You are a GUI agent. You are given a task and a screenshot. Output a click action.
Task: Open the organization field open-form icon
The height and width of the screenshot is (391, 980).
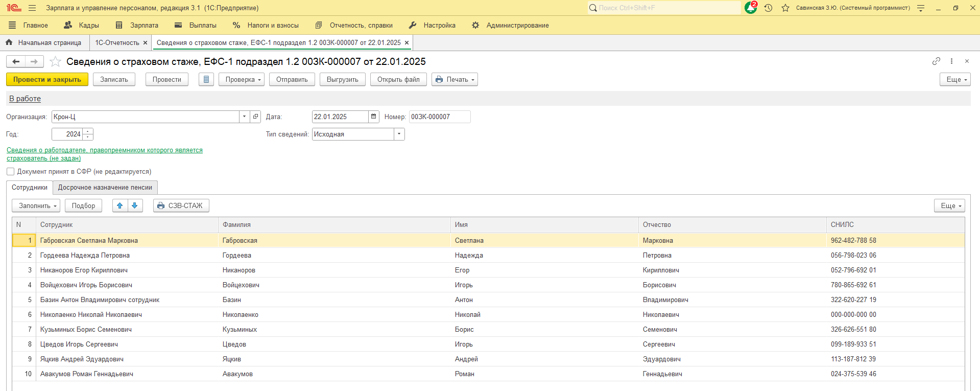(256, 117)
